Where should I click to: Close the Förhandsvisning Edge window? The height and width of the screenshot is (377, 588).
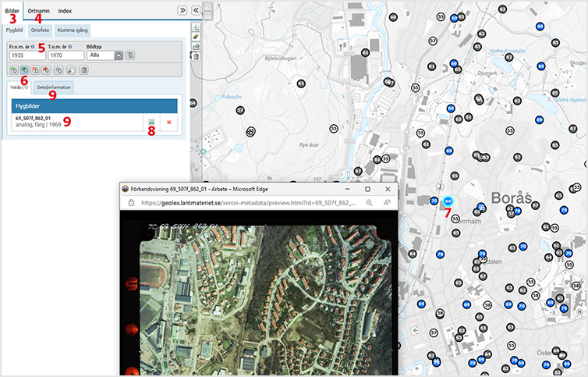388,189
